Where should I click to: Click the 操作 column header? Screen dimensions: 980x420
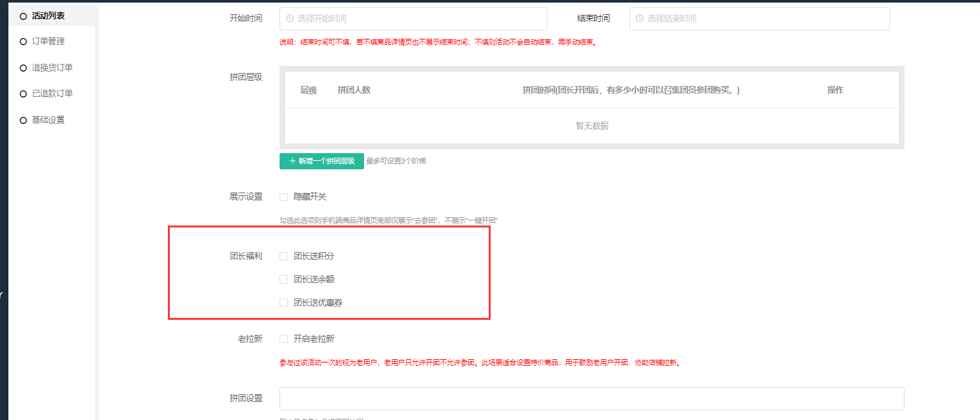pos(835,90)
